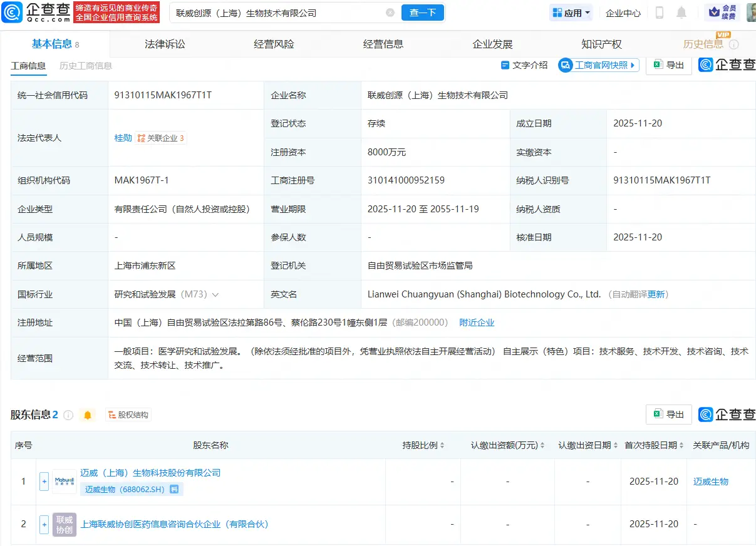This screenshot has height=546, width=756.
Task: Toggle monitoring bell beside 股东信息 heading
Action: coord(88,415)
